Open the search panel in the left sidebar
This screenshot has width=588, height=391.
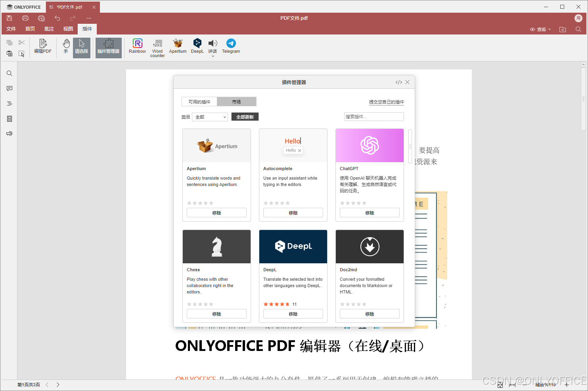click(x=10, y=73)
